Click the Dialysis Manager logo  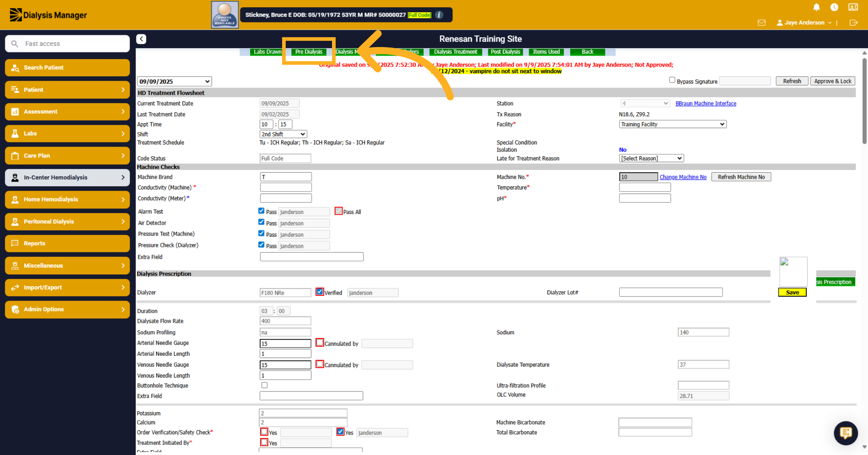pos(48,15)
